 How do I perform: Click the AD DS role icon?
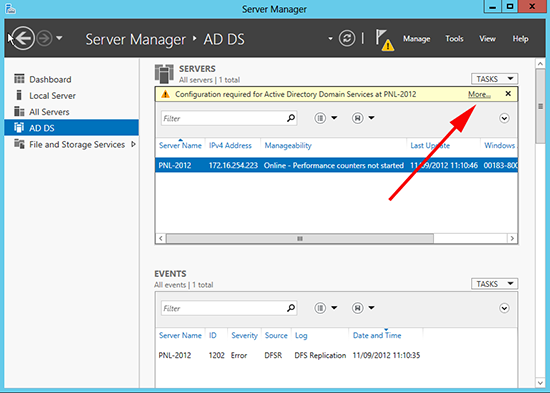tap(19, 127)
